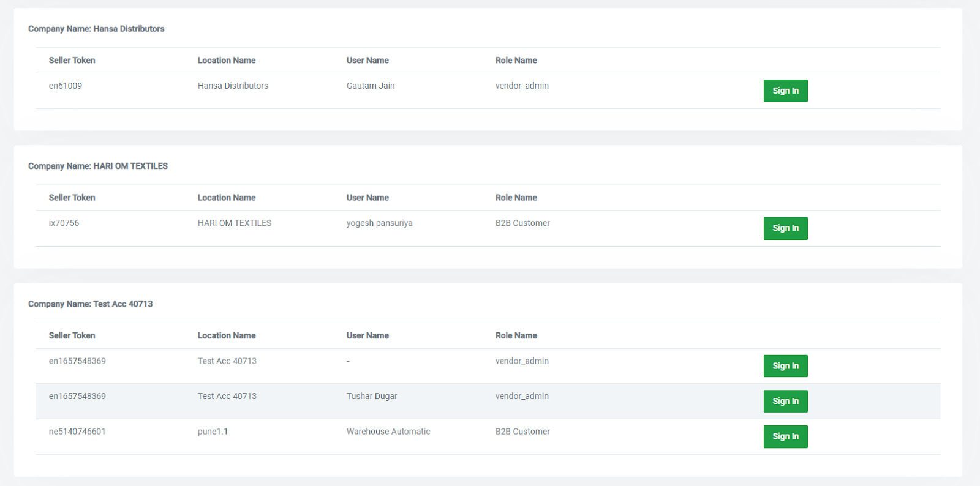Click the Tushar Dugar user name cell
This screenshot has width=980, height=486.
tap(372, 396)
